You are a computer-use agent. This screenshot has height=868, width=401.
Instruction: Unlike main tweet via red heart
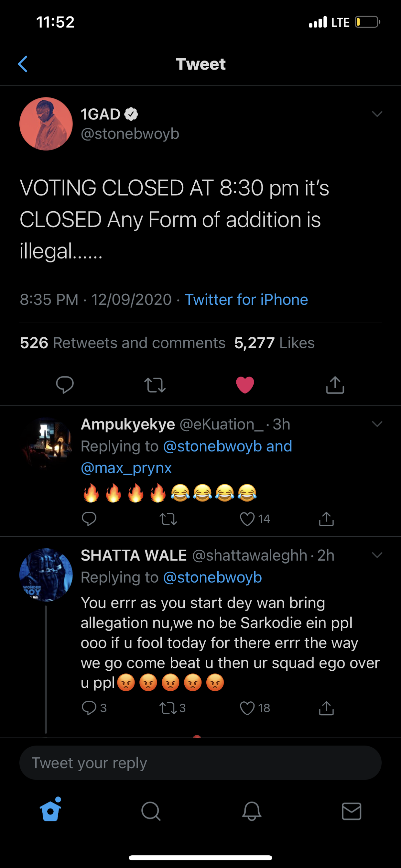point(245,385)
